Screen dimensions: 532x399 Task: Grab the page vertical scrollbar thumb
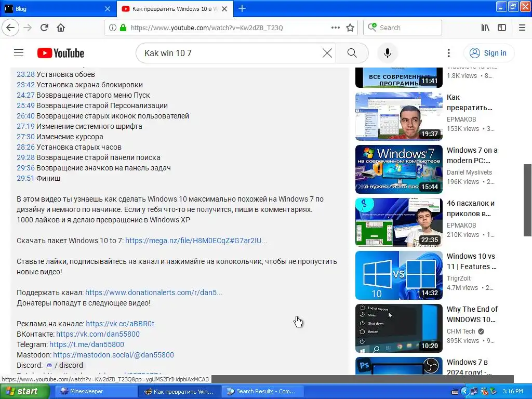coord(527,200)
